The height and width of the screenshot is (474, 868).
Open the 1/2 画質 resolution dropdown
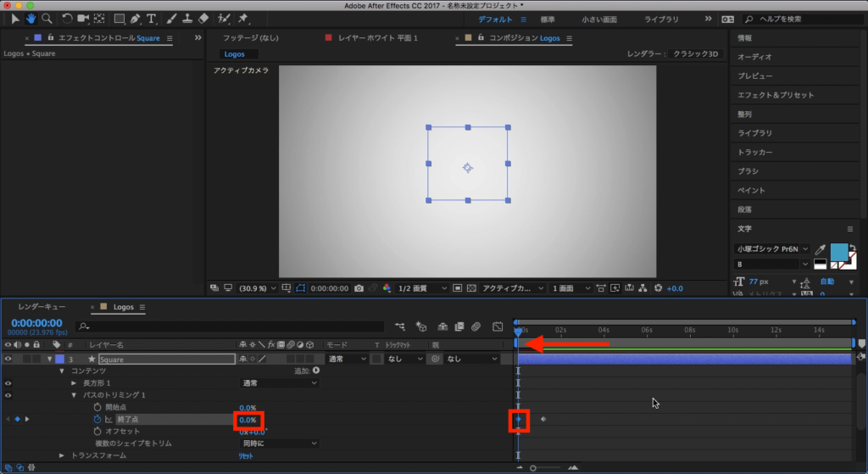(420, 288)
